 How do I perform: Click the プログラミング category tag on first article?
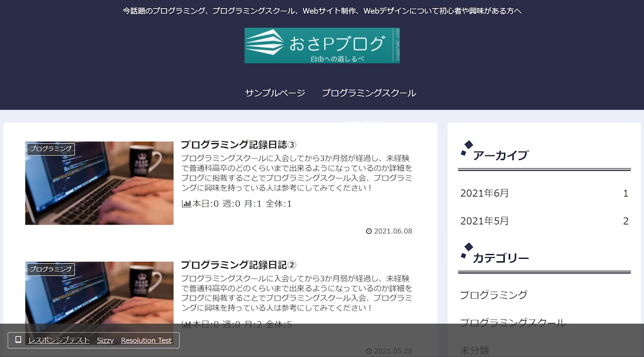coord(51,149)
